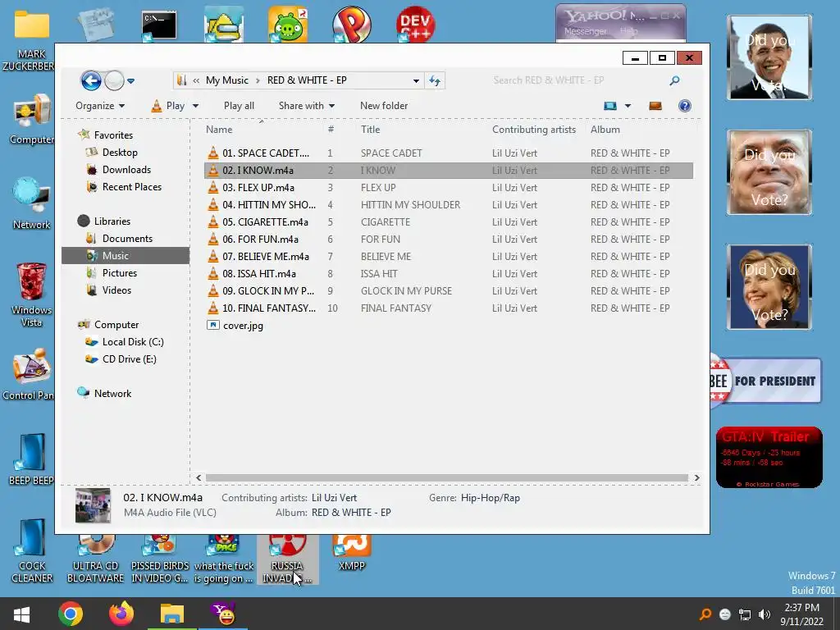Click the scrollbar right arrow
This screenshot has width=840, height=630.
tap(696, 477)
